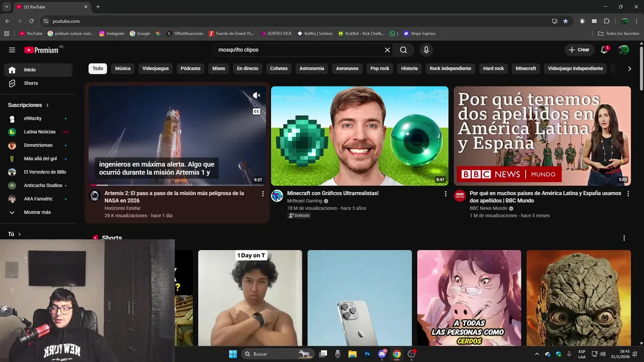
Task: Open the notifications bell
Action: (604, 50)
